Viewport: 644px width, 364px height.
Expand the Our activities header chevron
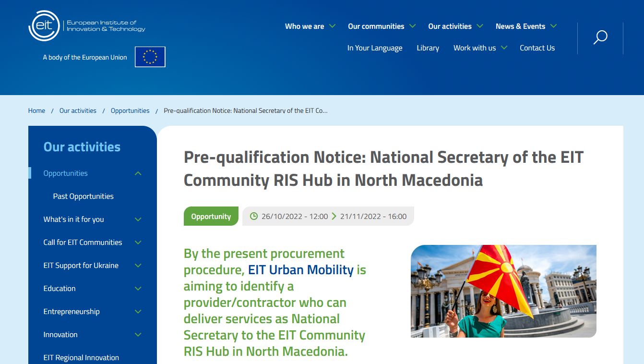coord(479,26)
